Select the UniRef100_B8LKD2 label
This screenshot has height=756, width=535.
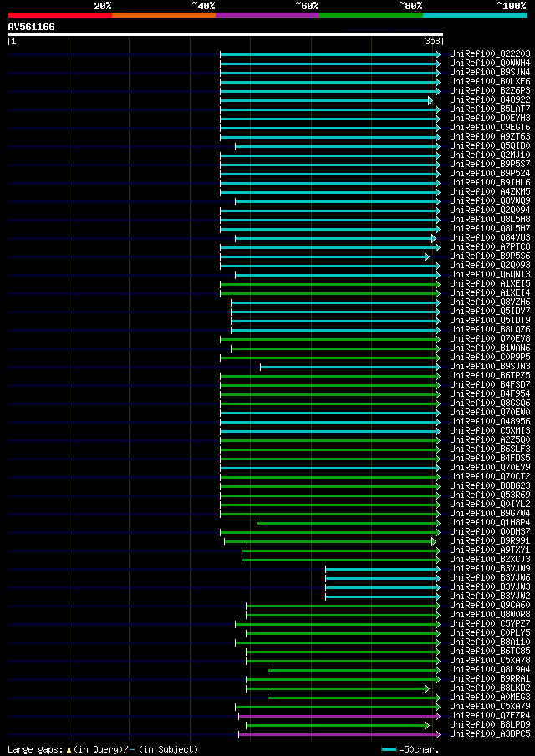coord(490,688)
